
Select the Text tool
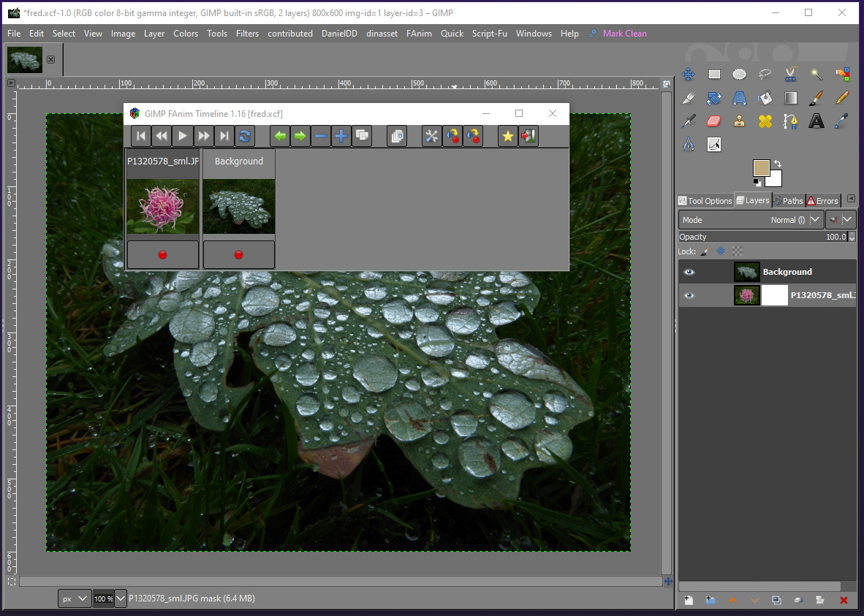tap(816, 121)
